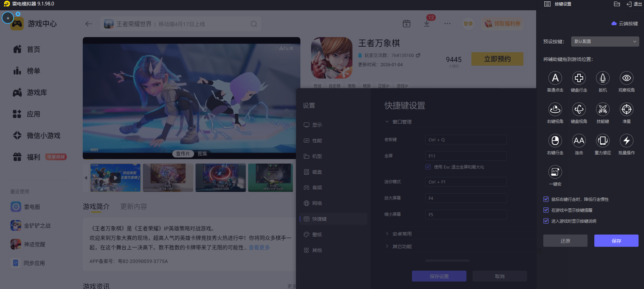Click the 全屏 F11 shortcut field
Image resolution: width=644 pixels, height=289 pixels.
click(466, 156)
